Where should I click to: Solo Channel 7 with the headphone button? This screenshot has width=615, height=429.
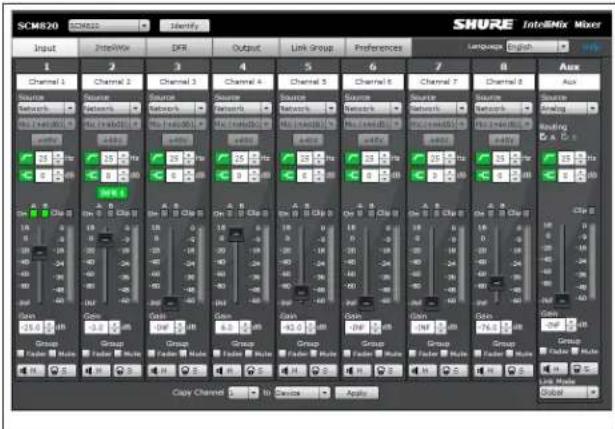point(454,370)
